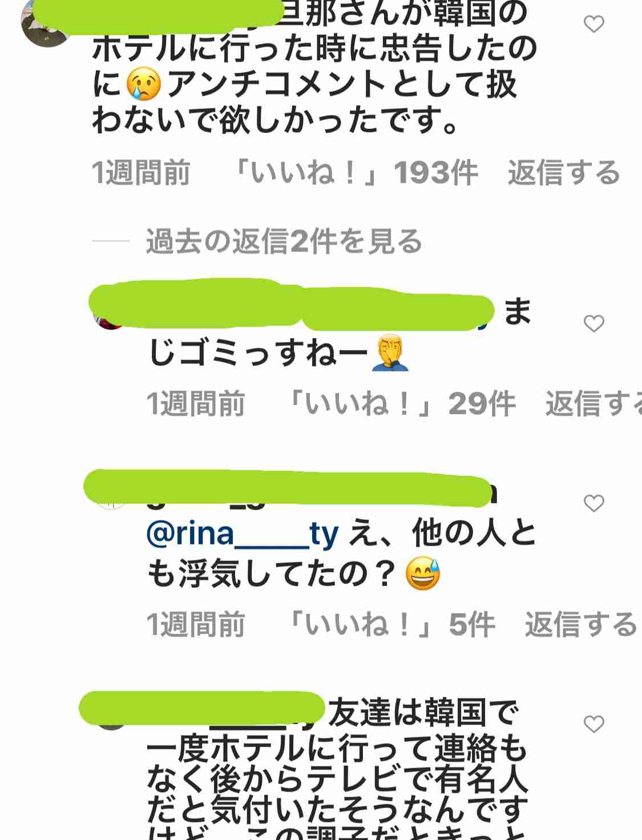Viewport: 642px width, 840px height.
Task: Reply to the 浮気してたの comment
Action: (x=581, y=624)
